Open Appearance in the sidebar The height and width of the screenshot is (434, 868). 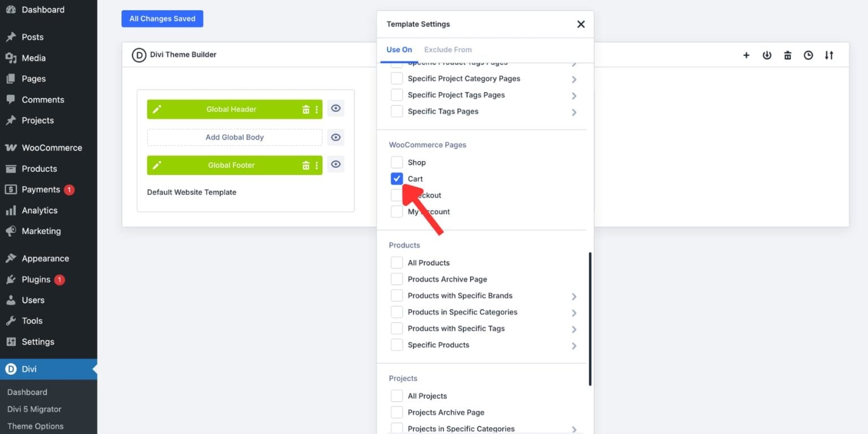(49, 258)
